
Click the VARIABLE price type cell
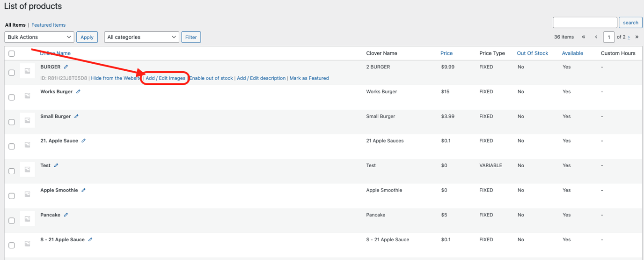point(490,165)
